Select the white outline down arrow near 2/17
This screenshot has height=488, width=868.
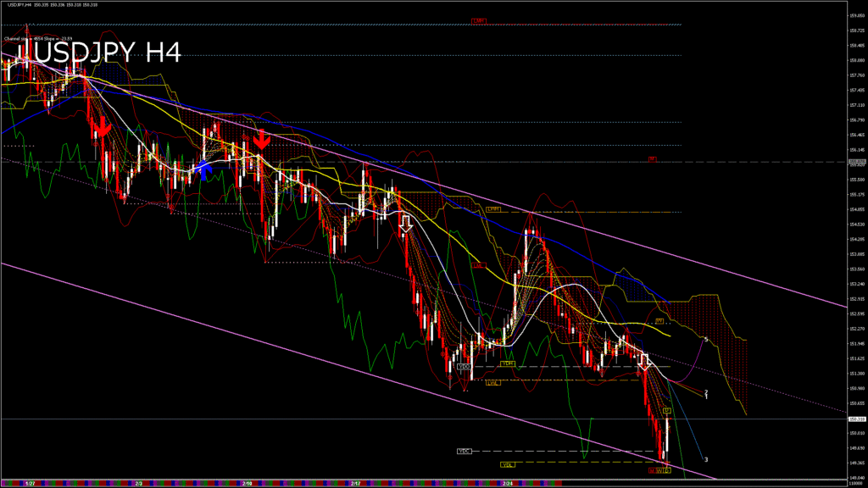click(406, 224)
